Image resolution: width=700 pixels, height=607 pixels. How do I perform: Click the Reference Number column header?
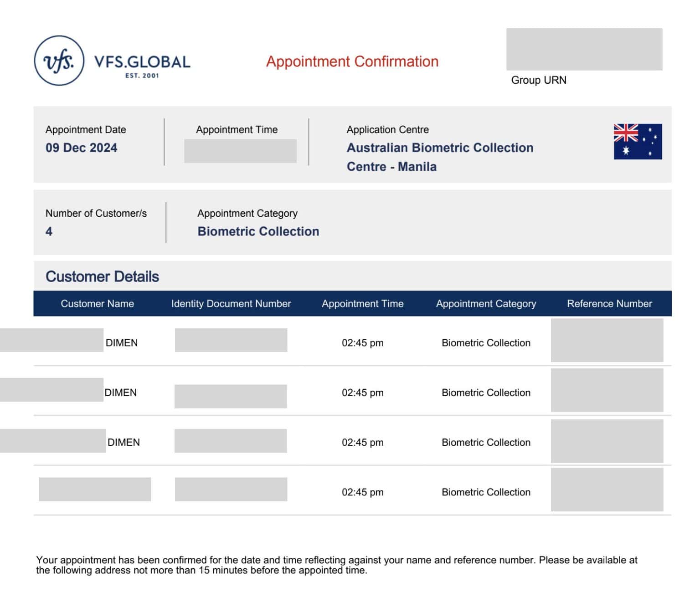tap(609, 304)
